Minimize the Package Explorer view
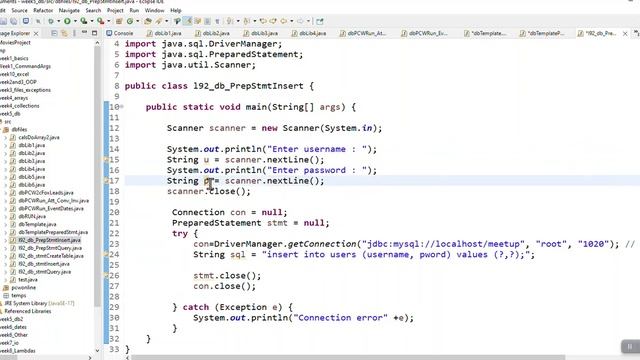Viewport: 640px width, 360px height. point(84,33)
